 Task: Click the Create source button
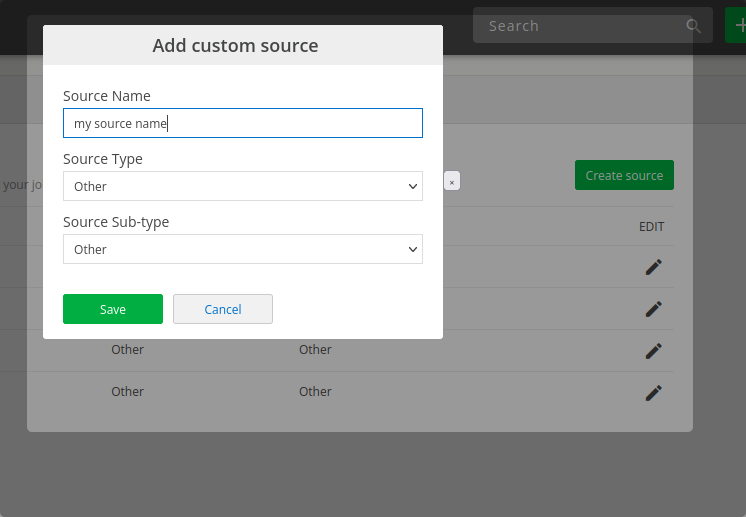click(x=624, y=175)
